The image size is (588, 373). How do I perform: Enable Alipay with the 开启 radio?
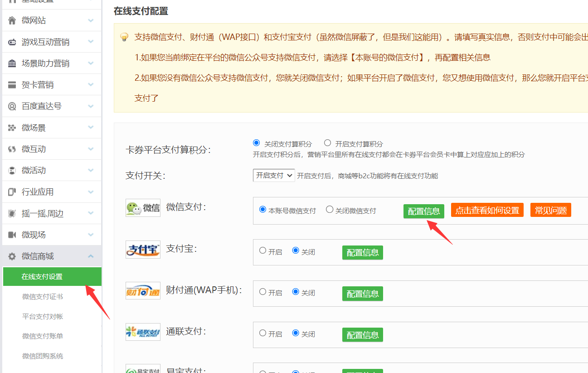click(263, 250)
